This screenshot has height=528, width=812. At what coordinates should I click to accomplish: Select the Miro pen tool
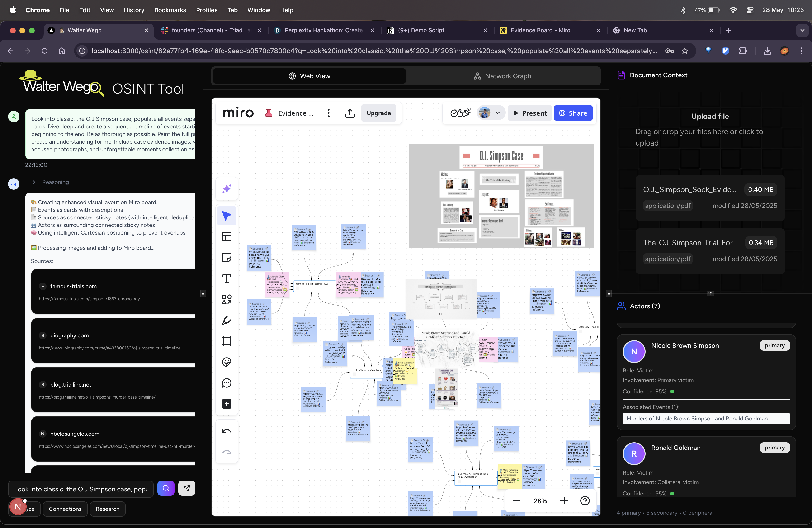[227, 320]
